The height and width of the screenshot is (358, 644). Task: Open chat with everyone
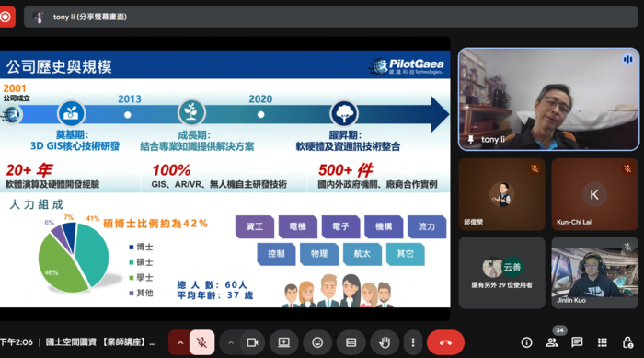tap(577, 342)
